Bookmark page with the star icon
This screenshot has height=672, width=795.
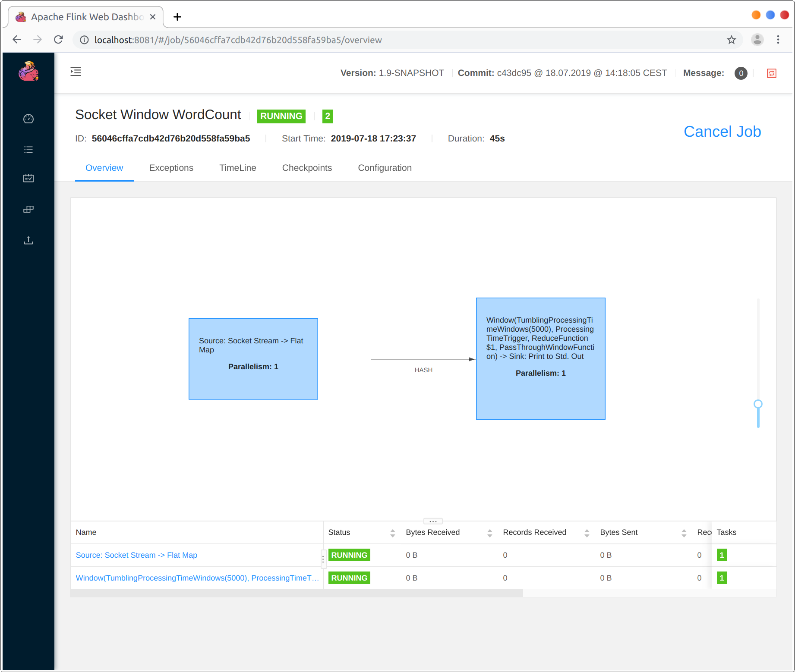[732, 40]
